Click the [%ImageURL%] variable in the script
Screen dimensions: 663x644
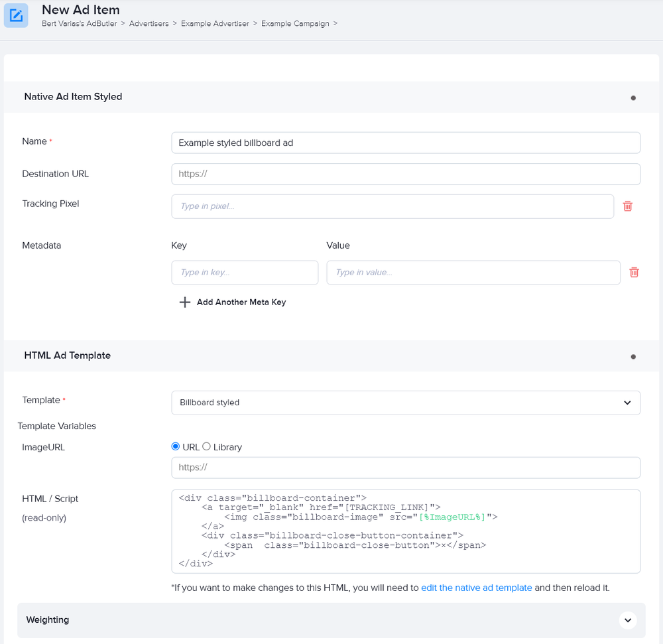click(452, 517)
